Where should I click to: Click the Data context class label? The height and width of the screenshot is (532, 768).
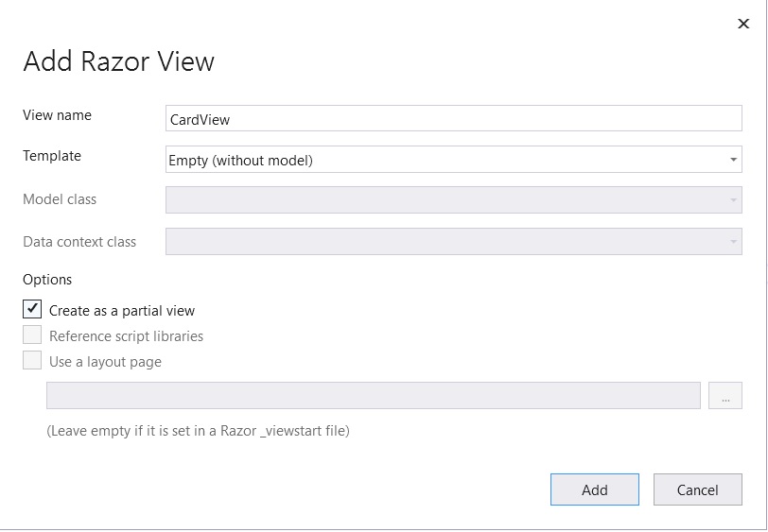pyautogui.click(x=79, y=242)
